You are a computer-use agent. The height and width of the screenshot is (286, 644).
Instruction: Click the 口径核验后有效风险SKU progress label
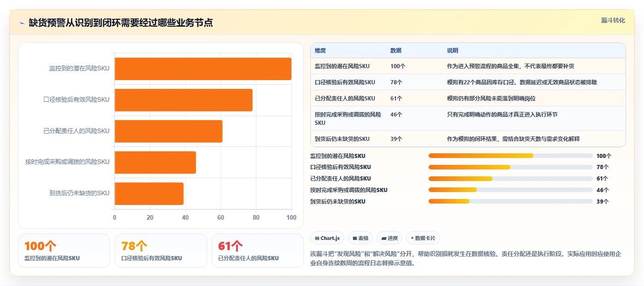click(341, 167)
